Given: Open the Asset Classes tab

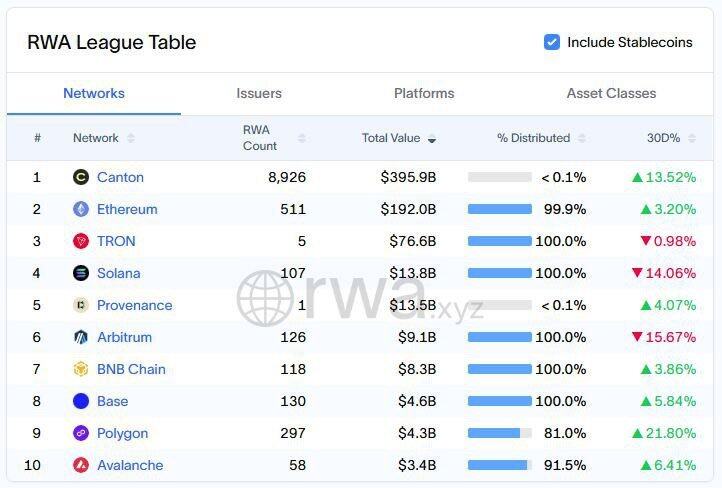Looking at the screenshot, I should (x=611, y=93).
